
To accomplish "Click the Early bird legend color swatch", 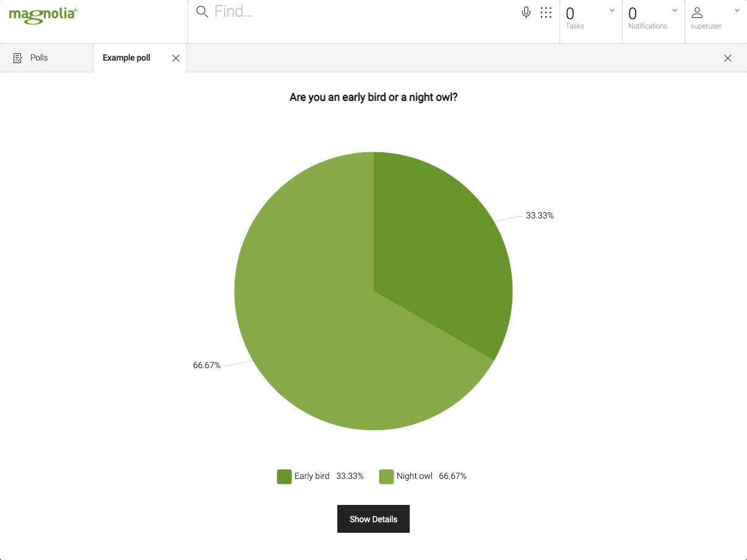I will click(283, 476).
